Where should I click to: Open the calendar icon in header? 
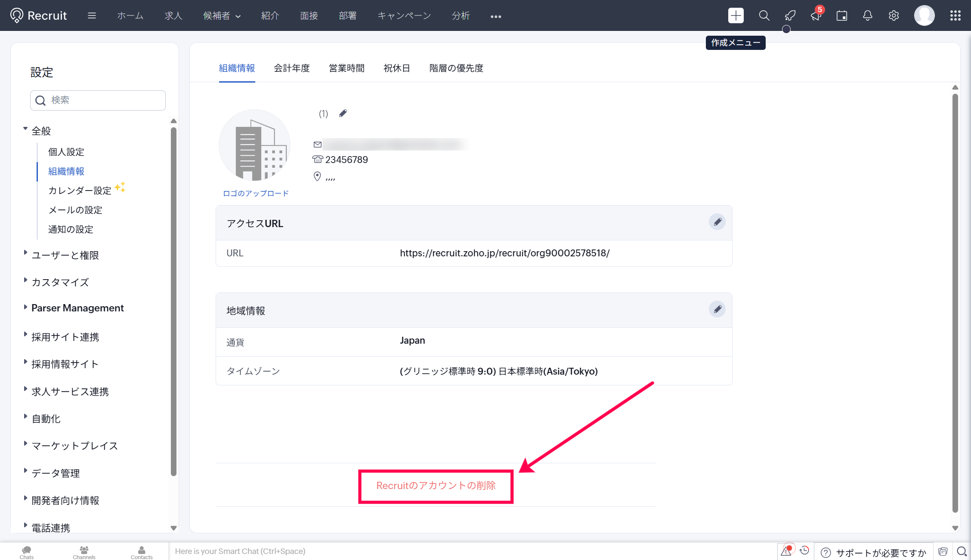pyautogui.click(x=841, y=16)
